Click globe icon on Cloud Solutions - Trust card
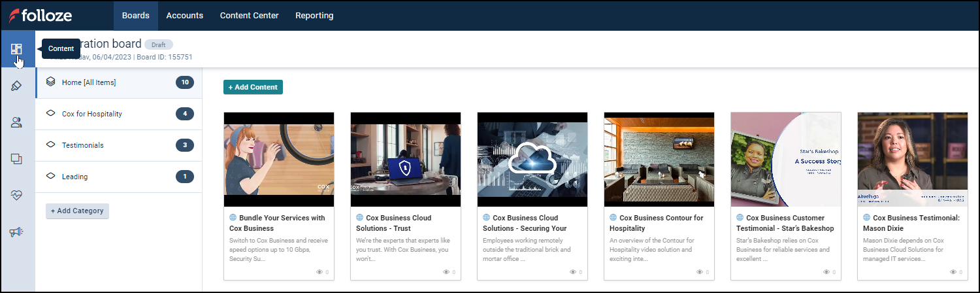This screenshot has height=293, width=980. tap(359, 218)
